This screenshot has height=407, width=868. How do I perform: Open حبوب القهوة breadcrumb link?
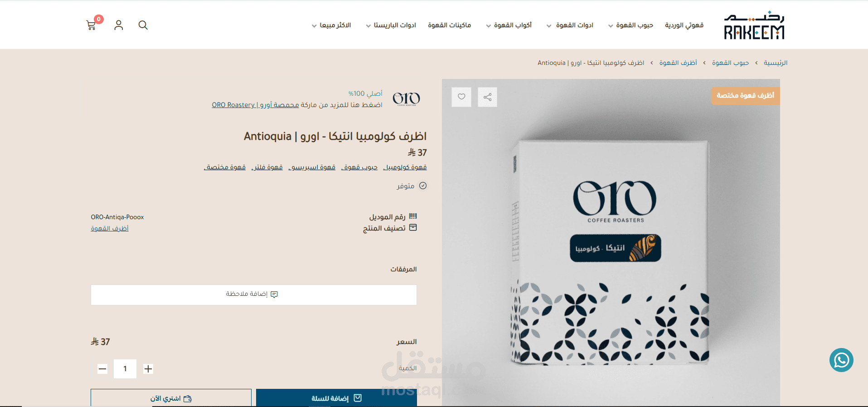730,63
